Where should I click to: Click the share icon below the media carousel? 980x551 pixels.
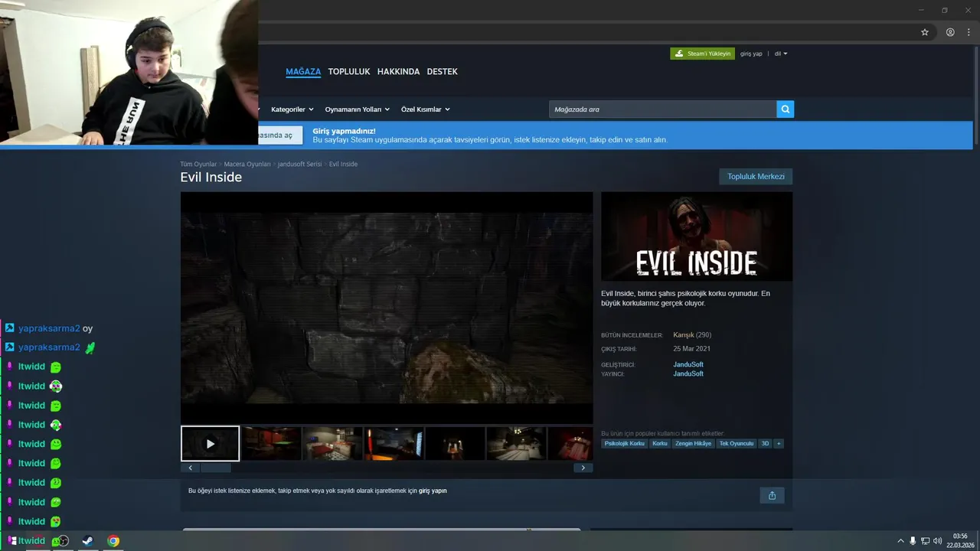[x=772, y=495]
